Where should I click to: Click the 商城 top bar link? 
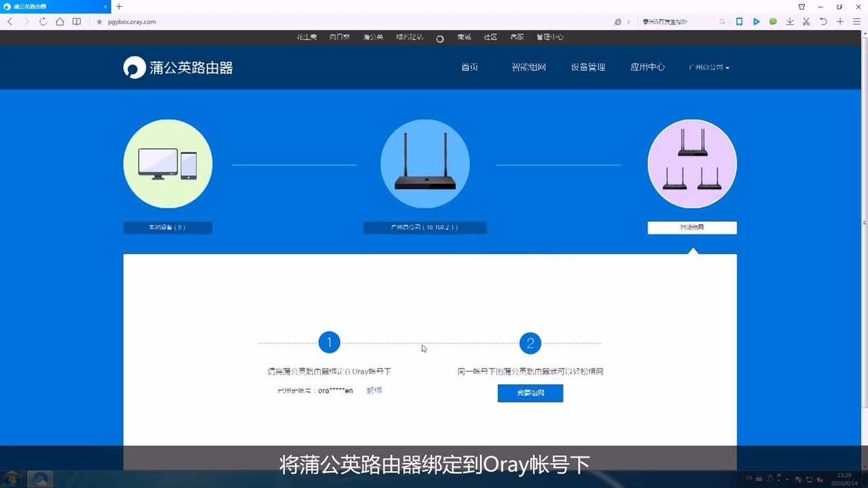coord(464,37)
